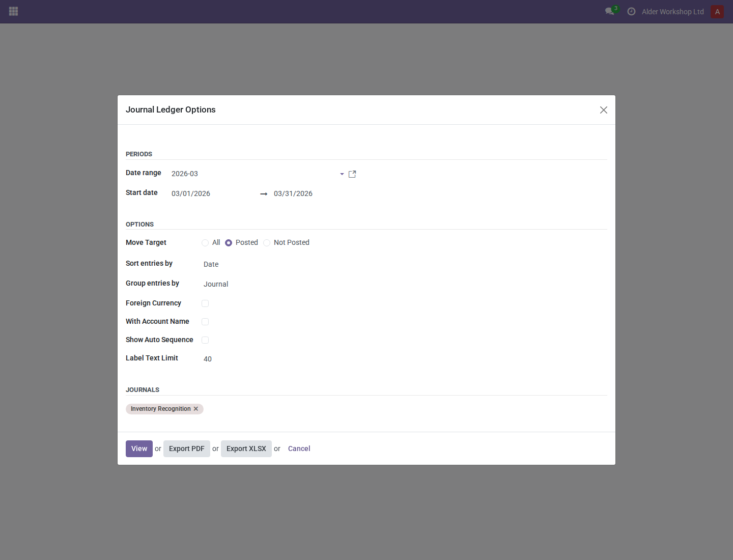Image resolution: width=733 pixels, height=560 pixels.
Task: Export the ledger as XLSX
Action: point(246,449)
